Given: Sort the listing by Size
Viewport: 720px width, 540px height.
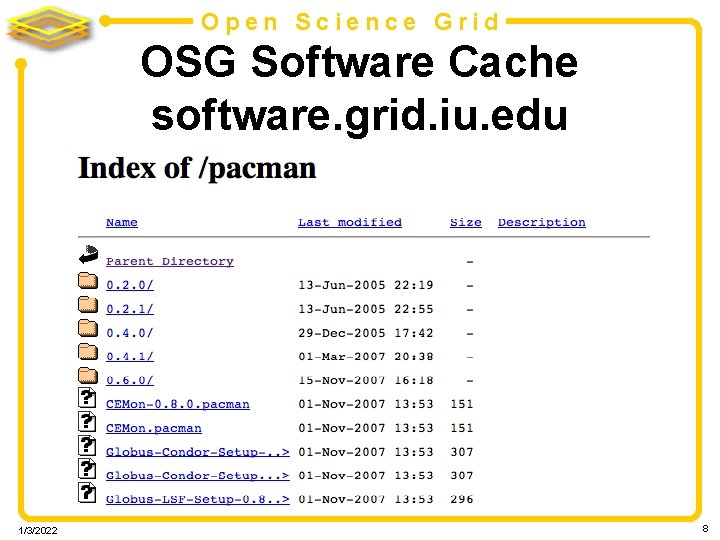Looking at the screenshot, I should pyautogui.click(x=466, y=222).
